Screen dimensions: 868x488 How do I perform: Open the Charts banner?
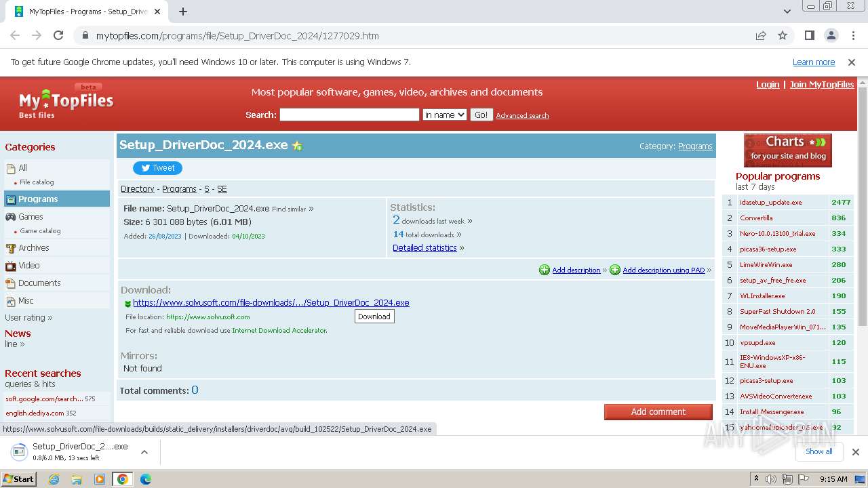[x=788, y=150]
